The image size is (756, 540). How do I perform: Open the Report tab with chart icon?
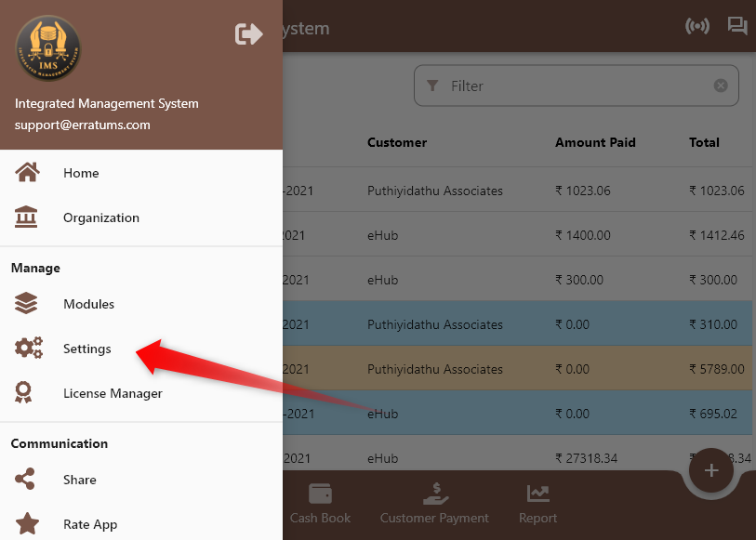tap(537, 504)
